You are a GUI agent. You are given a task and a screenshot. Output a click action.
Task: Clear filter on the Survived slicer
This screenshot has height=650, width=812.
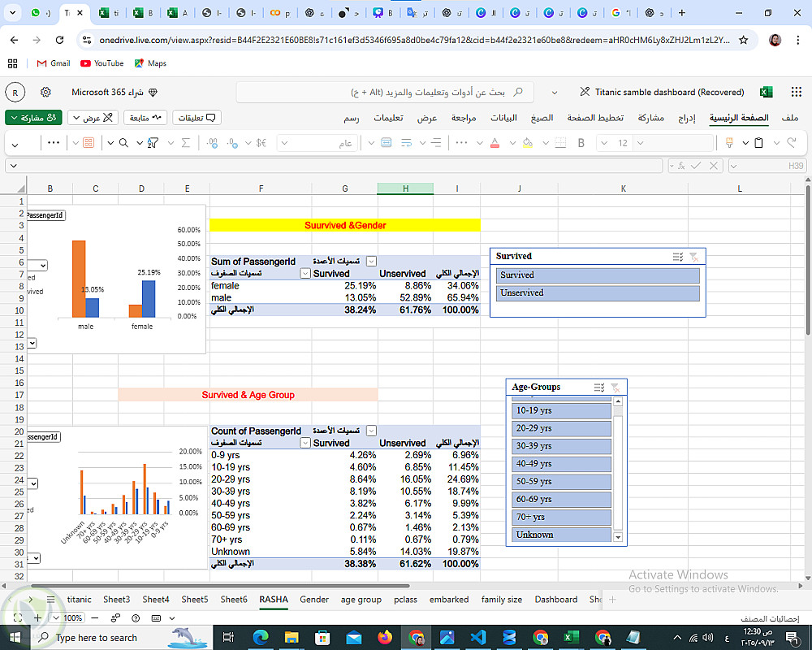coord(694,257)
